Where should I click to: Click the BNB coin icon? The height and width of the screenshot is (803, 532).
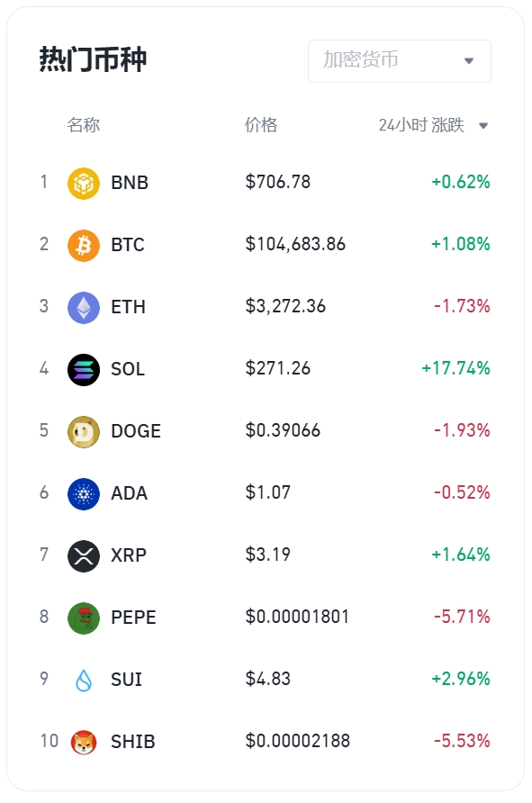coord(84,183)
